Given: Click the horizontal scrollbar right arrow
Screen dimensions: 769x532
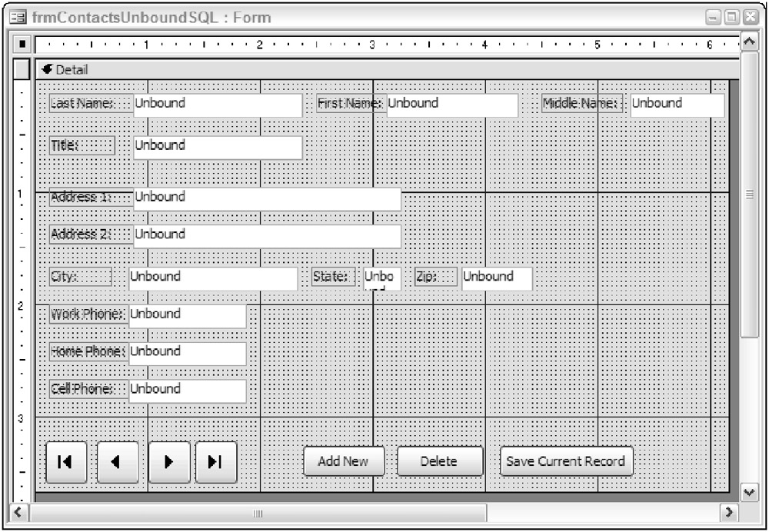Looking at the screenshot, I should [x=727, y=512].
